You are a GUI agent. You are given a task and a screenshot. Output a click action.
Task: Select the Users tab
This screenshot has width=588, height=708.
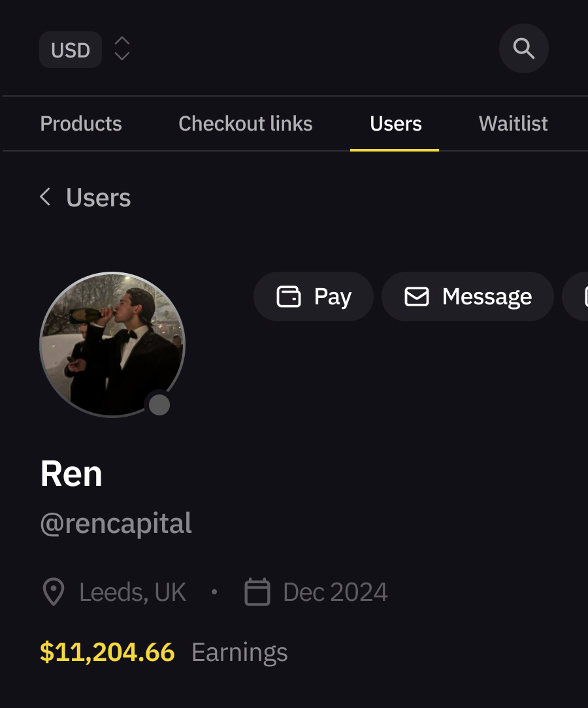[395, 123]
